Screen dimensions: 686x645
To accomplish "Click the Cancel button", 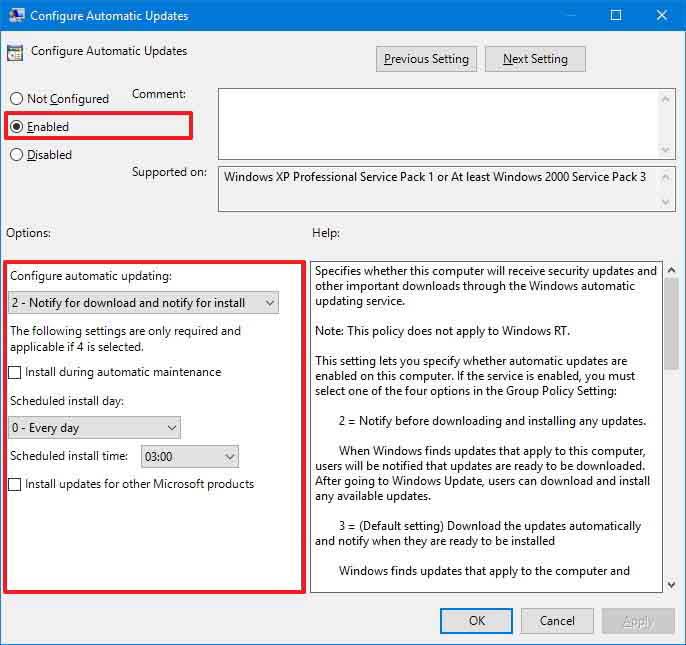I will click(557, 621).
